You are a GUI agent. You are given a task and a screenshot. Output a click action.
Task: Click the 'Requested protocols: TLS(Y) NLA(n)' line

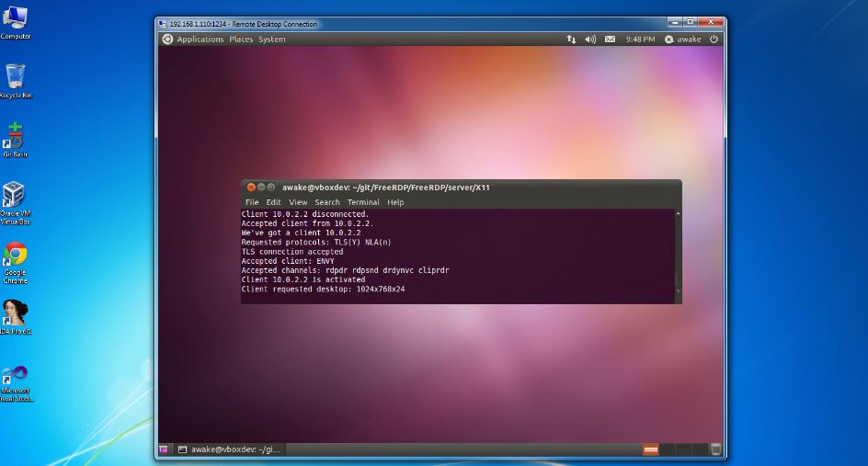click(x=316, y=243)
